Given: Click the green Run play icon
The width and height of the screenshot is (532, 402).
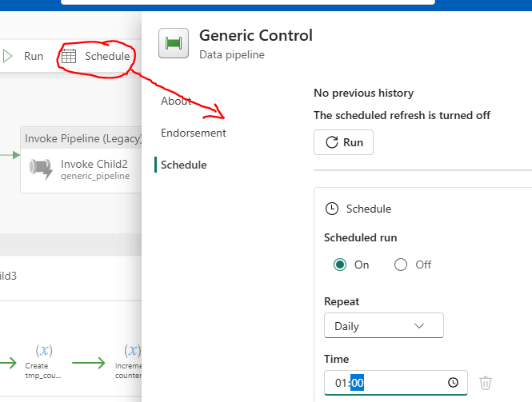Looking at the screenshot, I should click(x=7, y=56).
